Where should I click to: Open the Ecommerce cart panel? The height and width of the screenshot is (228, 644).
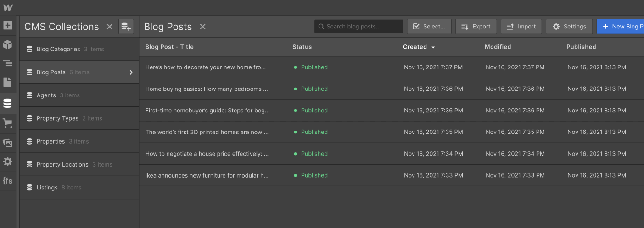(x=8, y=123)
